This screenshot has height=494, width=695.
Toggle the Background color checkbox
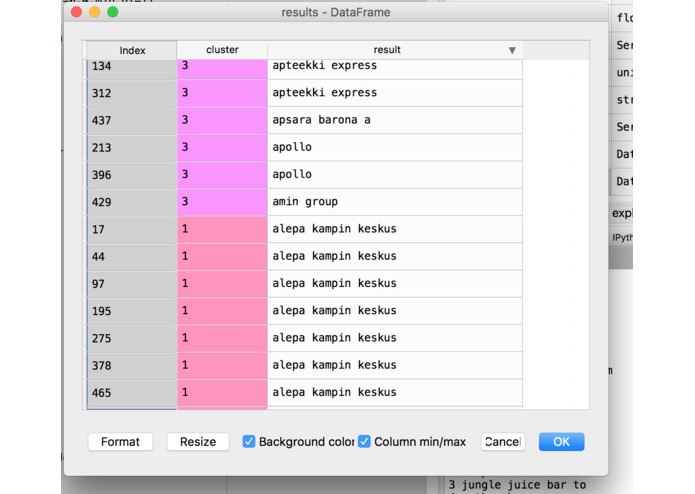(249, 441)
